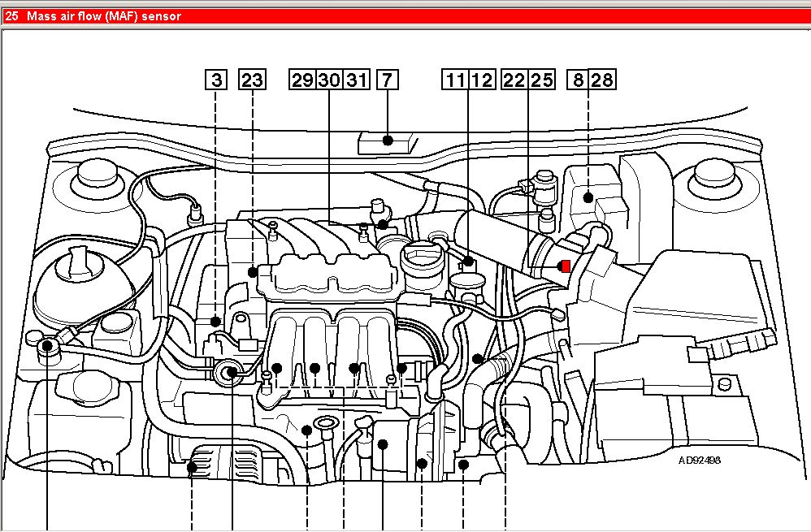Click the red highlighted MAF sensor marker
The image size is (811, 532).
(562, 266)
